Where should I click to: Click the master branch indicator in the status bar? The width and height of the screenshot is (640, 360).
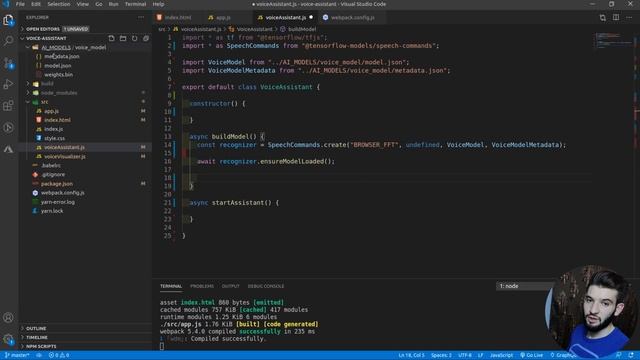17,355
